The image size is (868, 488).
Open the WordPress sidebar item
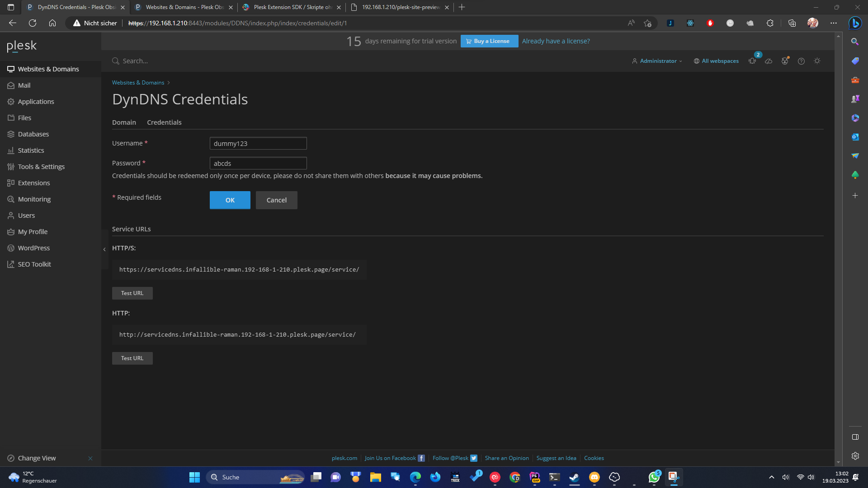coord(34,248)
